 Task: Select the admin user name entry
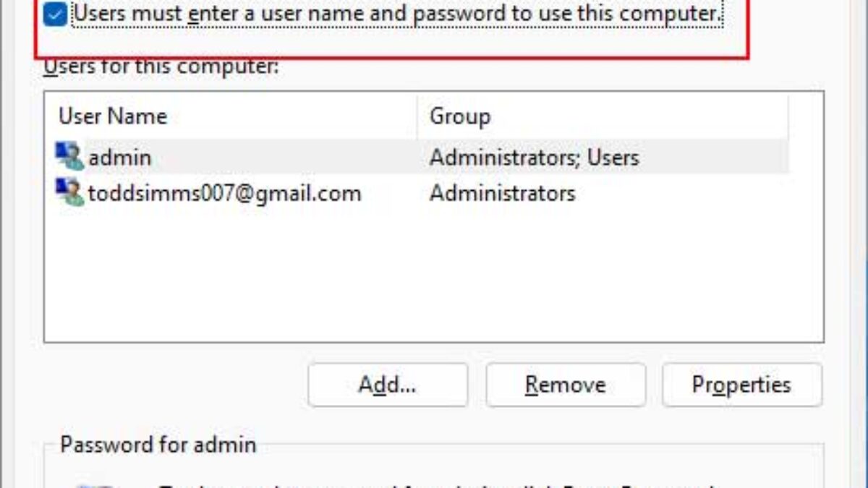119,158
